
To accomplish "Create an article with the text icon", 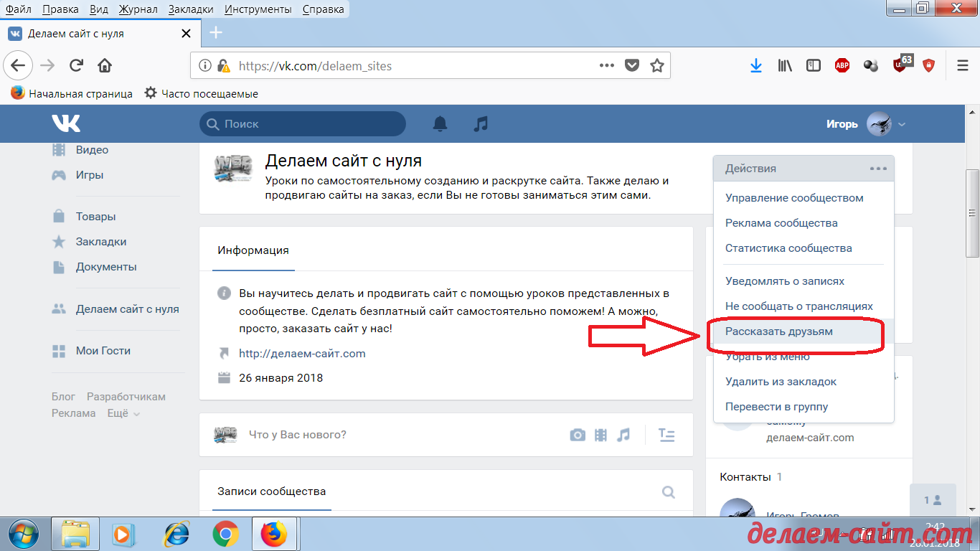I will pos(666,435).
